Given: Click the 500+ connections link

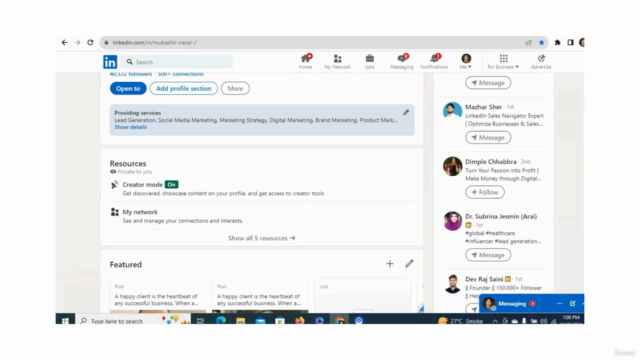Looking at the screenshot, I should [180, 74].
